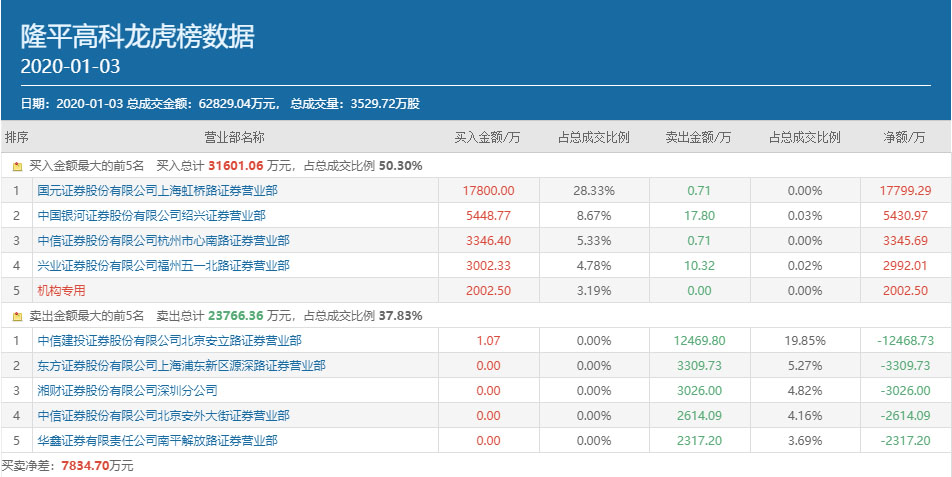Select net amount 3345.69 cell
Screen dimensions: 952x477
click(905, 240)
